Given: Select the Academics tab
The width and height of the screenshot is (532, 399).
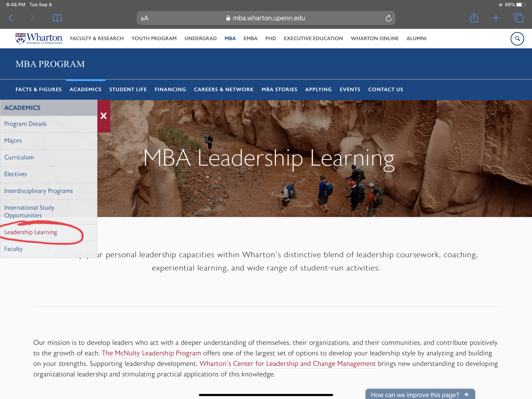Looking at the screenshot, I should click(85, 89).
